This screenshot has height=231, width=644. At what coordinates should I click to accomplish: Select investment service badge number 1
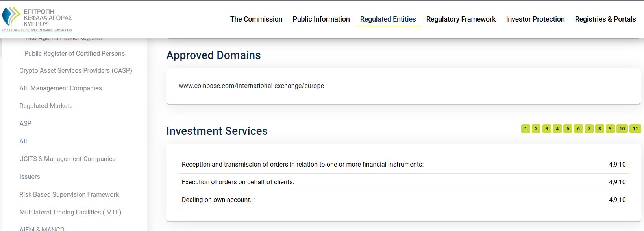tap(526, 128)
